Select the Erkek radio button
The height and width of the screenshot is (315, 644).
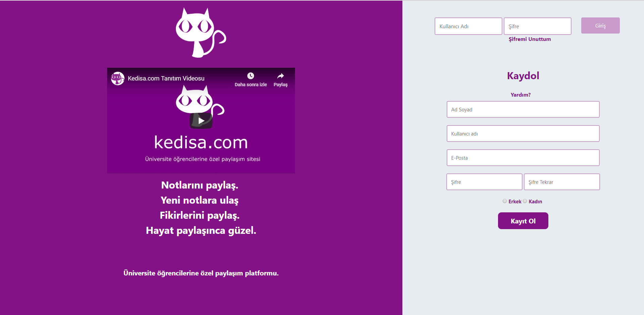[505, 201]
